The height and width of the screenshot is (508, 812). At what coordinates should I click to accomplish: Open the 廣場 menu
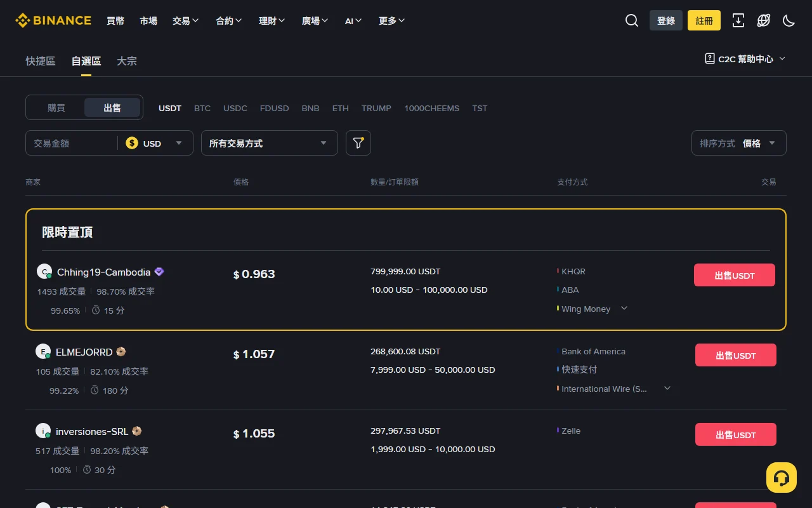click(315, 20)
